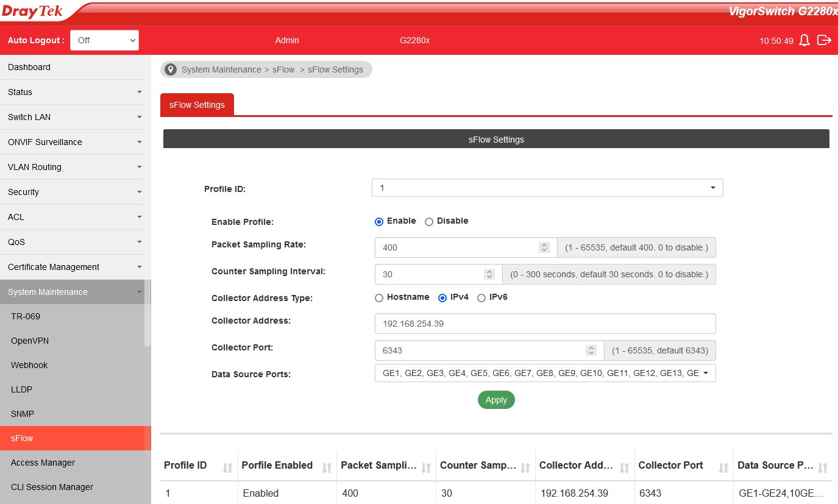
Task: Open the SNMP menu item
Action: [x=23, y=414]
